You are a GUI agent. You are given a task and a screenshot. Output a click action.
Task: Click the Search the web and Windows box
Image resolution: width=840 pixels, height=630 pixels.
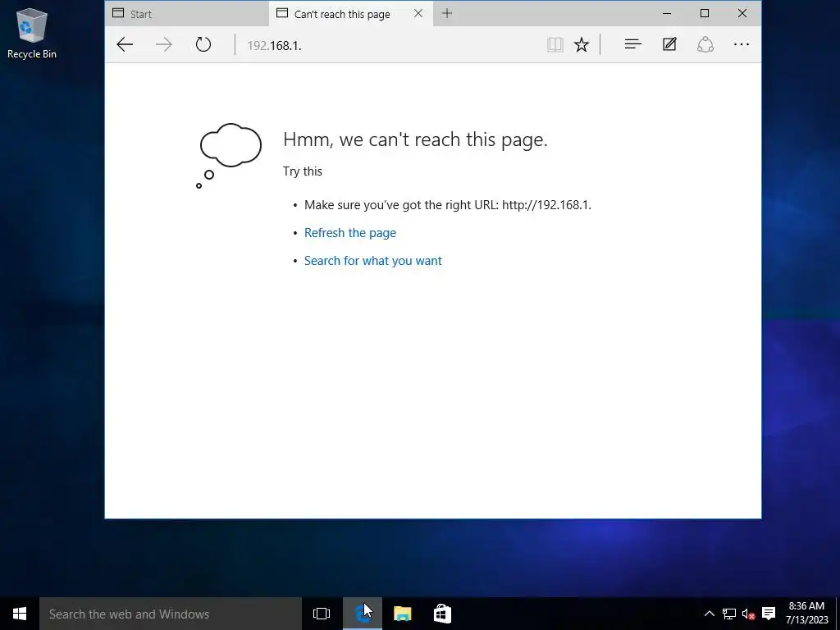[x=171, y=614]
